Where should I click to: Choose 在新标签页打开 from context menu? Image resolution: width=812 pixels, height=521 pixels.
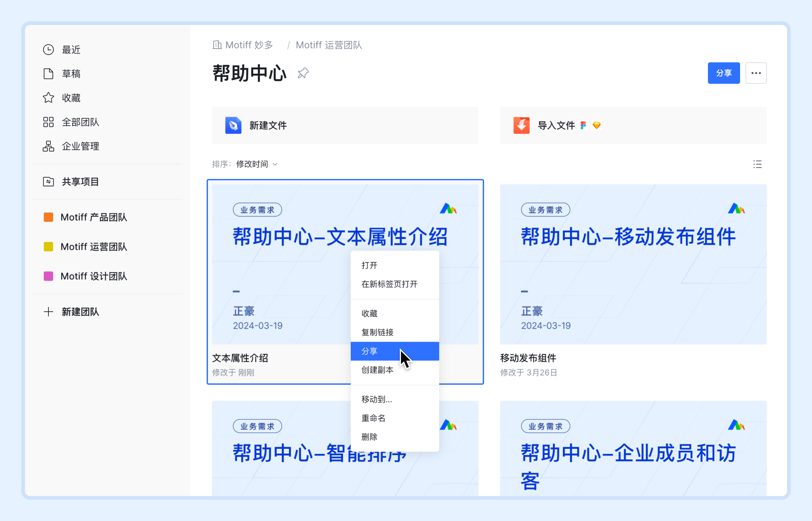click(x=395, y=284)
